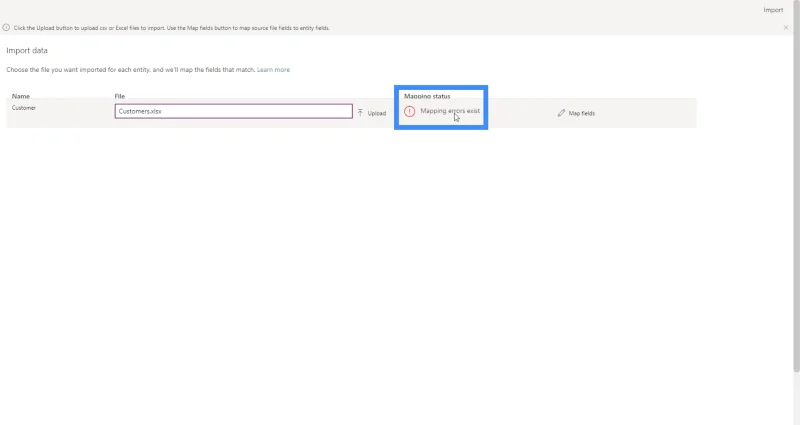Open Map fields for Customer
Viewport: 800px width, 425px height.
click(x=576, y=113)
